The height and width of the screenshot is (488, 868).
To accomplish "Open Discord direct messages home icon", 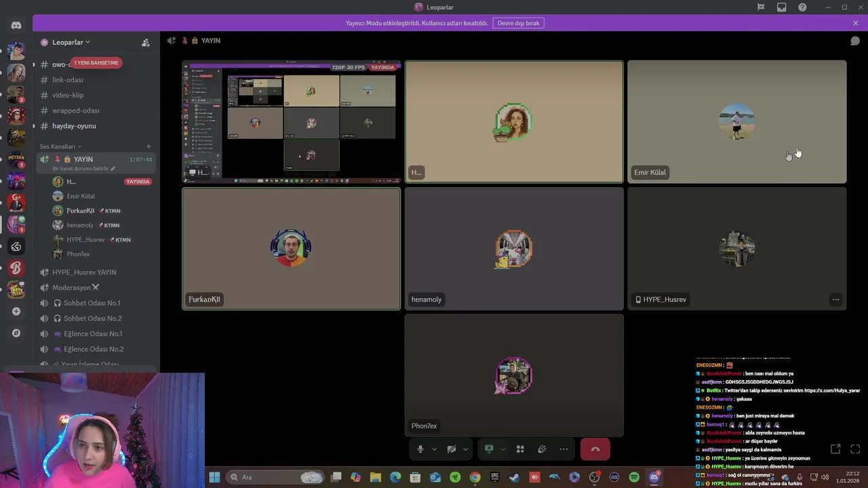I will 16,25.
